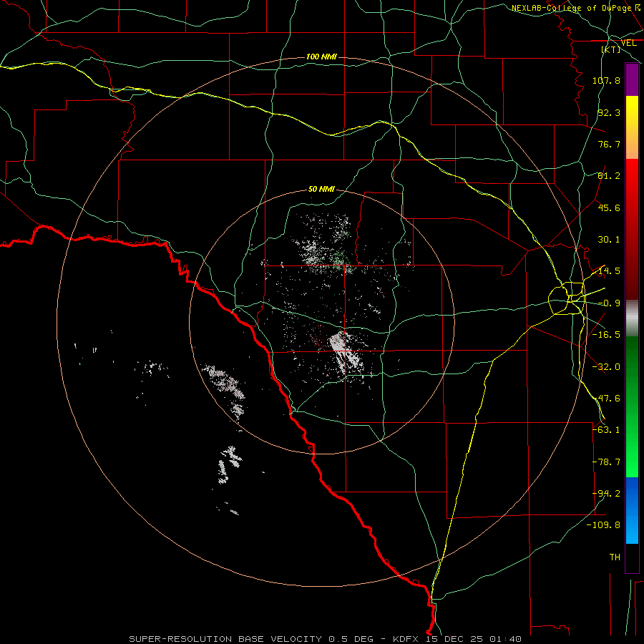Click the Super-Resolution Base Velocity caption
This screenshot has height=644, width=644.
coord(326,639)
